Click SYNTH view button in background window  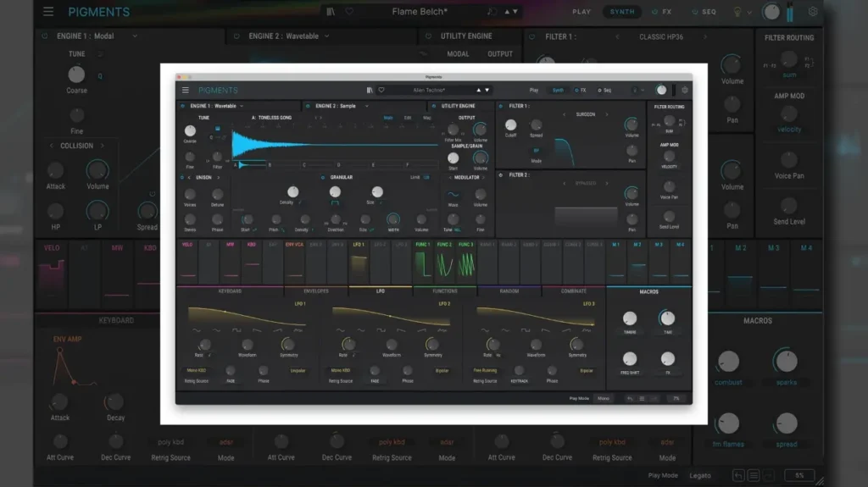pyautogui.click(x=622, y=12)
